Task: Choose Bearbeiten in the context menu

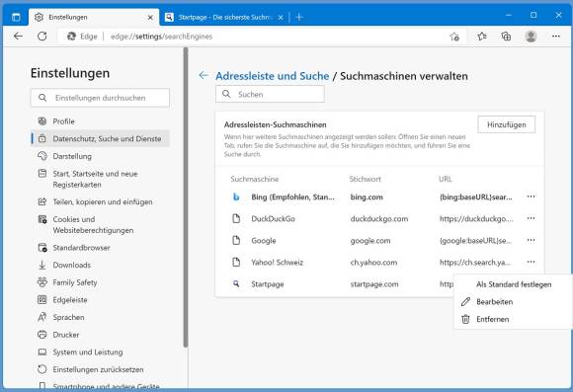Action: (514, 302)
